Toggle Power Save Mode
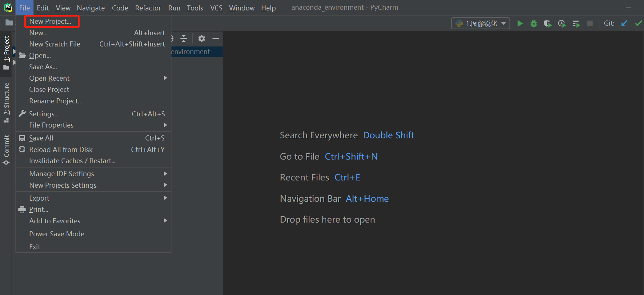This screenshot has height=295, width=644. point(93,234)
